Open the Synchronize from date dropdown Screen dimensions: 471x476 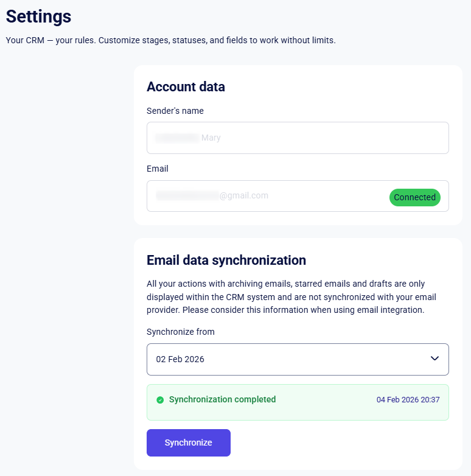pos(298,359)
